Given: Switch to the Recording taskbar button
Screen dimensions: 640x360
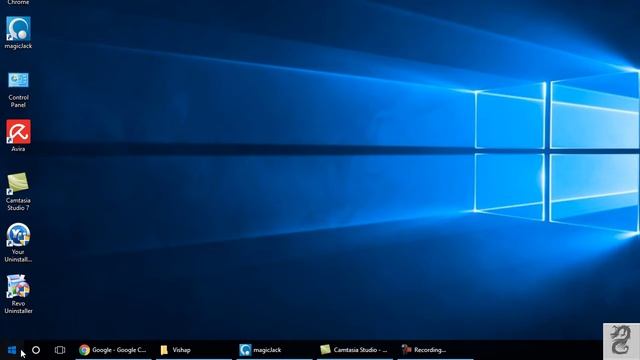Looking at the screenshot, I should click(435, 350).
